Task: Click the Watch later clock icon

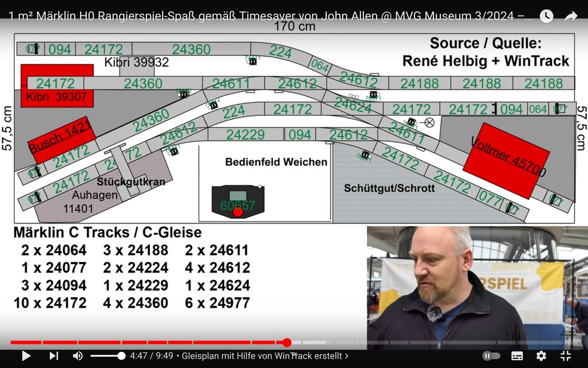Action: 547,16
